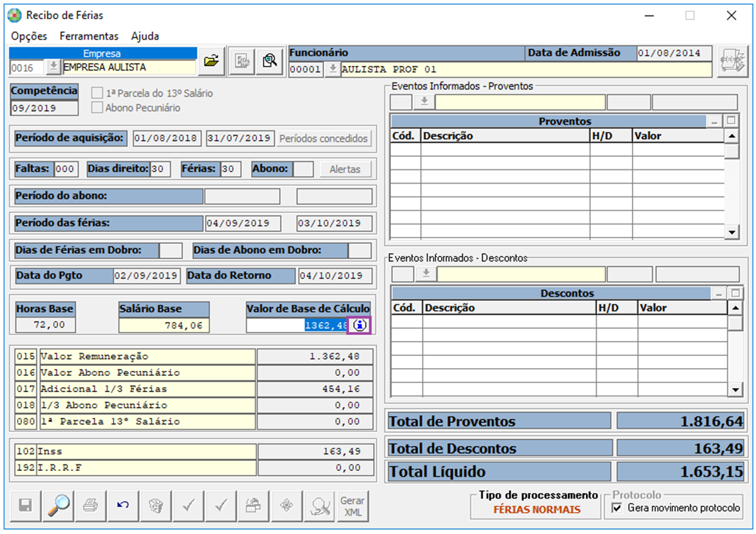Click vacation end date 03/10/2019
This screenshot has height=534, width=756.
point(334,223)
